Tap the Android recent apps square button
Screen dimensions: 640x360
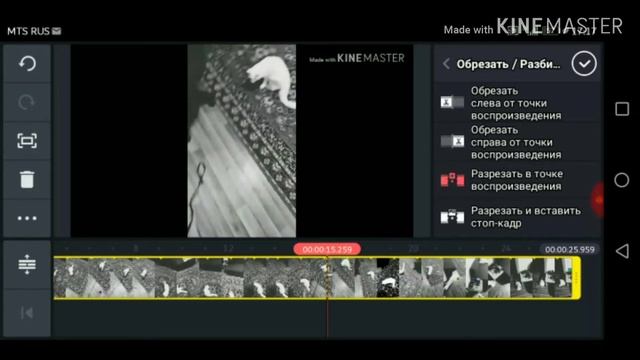tap(622, 109)
